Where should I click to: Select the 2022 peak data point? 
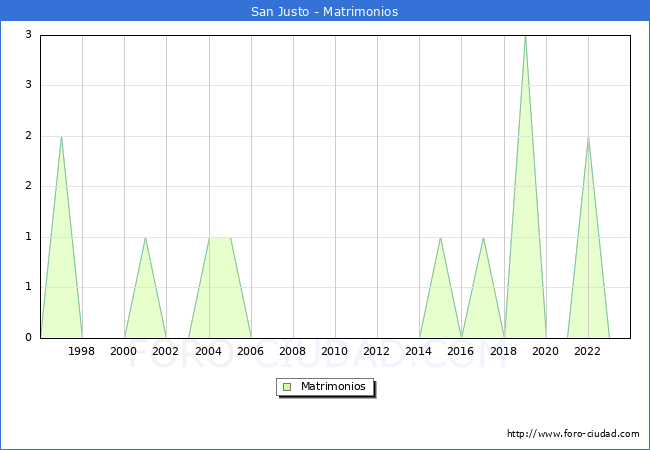588,137
